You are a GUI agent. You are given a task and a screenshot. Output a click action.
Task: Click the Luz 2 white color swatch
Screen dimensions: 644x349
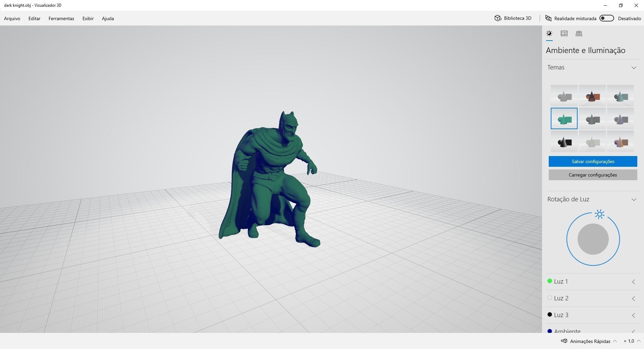pyautogui.click(x=550, y=298)
